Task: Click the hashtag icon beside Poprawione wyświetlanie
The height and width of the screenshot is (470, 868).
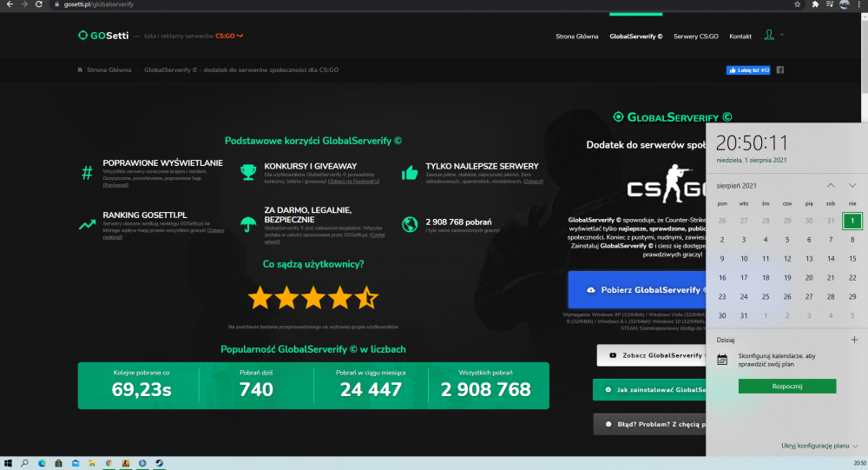Action: click(87, 173)
